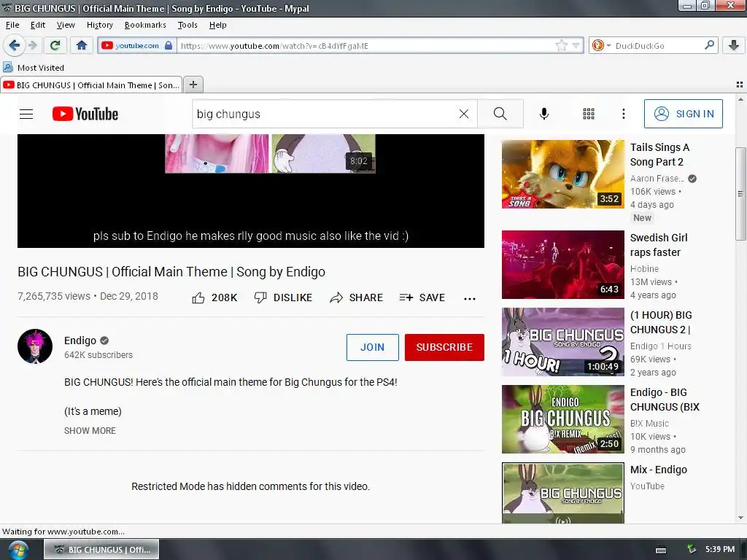Click the browser URL address field
Image resolution: width=747 pixels, height=560 pixels.
[x=365, y=46]
